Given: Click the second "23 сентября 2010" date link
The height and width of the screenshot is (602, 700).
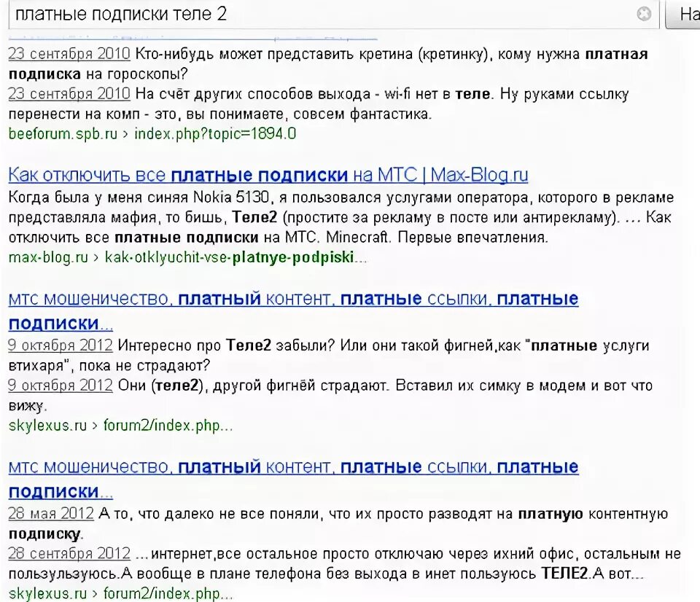Looking at the screenshot, I should pos(69,94).
